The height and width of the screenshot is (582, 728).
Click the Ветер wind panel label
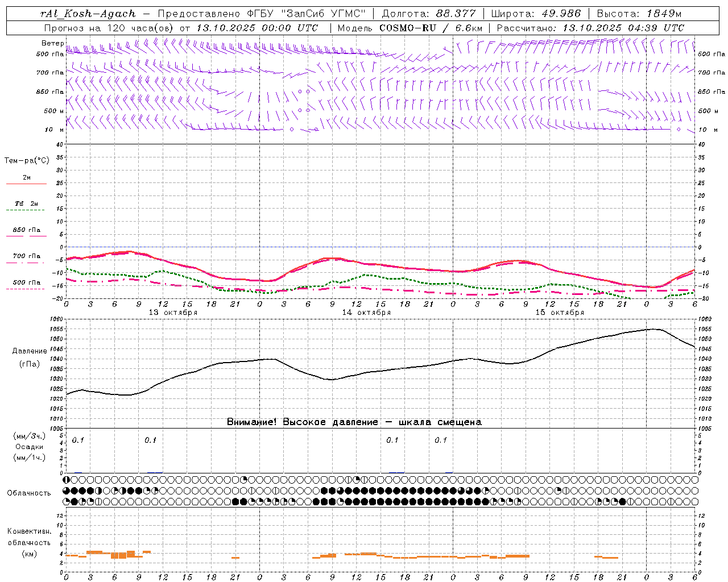pos(52,43)
